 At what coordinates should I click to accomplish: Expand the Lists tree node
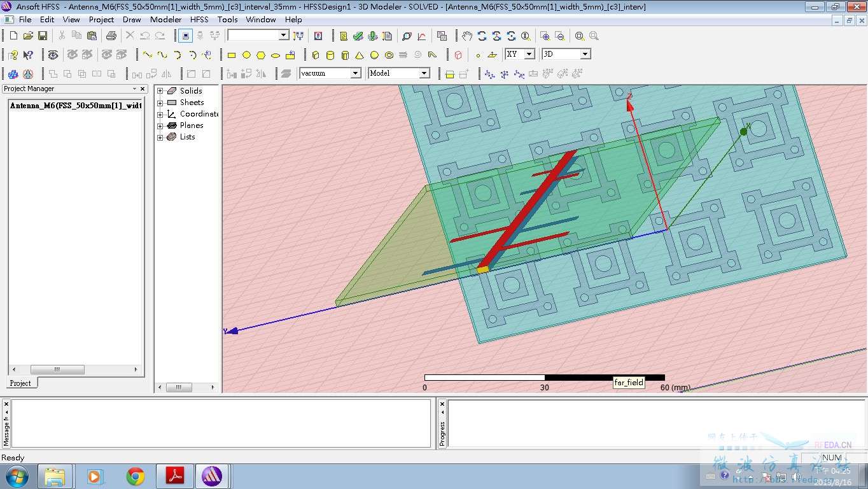point(160,137)
